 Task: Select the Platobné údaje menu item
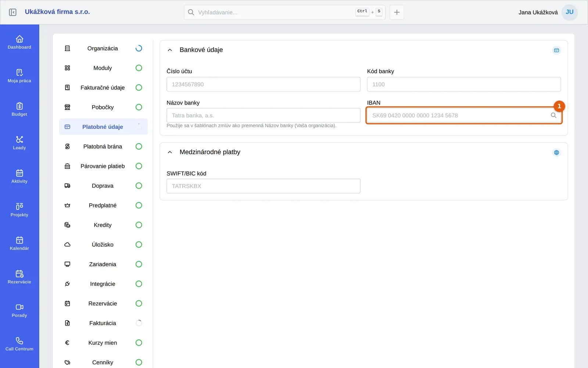pyautogui.click(x=103, y=127)
